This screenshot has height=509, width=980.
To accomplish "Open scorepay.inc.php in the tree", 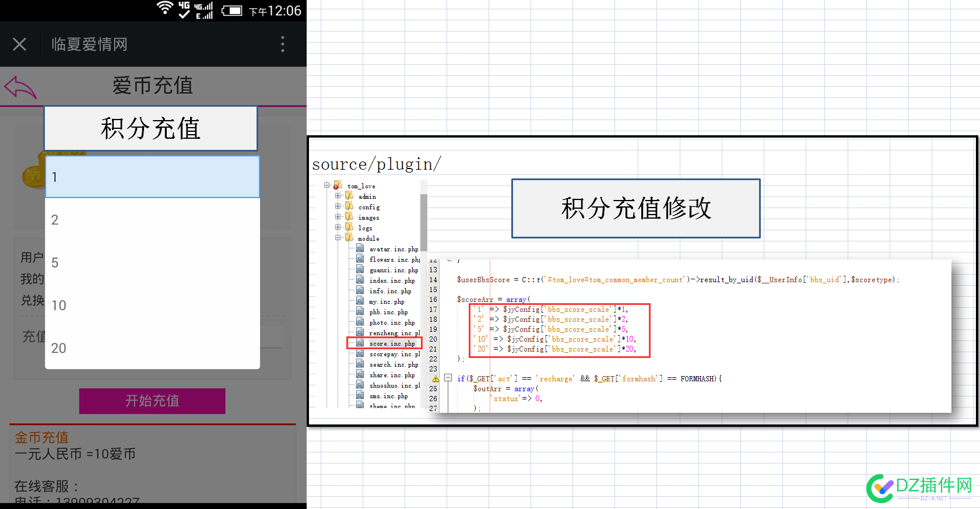I will pos(394,354).
